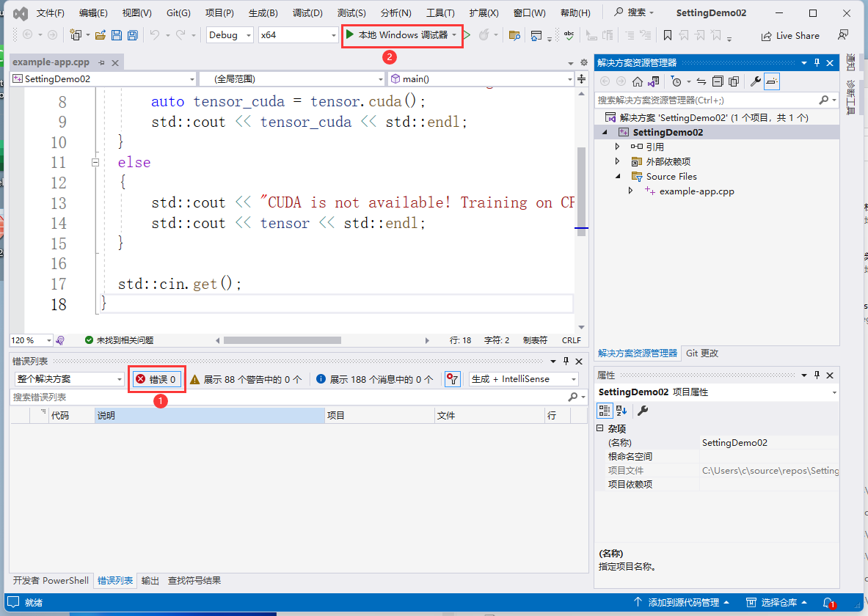This screenshot has width=868, height=616.
Task: Pin the 解决方案资源管理器 panel
Action: [x=817, y=62]
